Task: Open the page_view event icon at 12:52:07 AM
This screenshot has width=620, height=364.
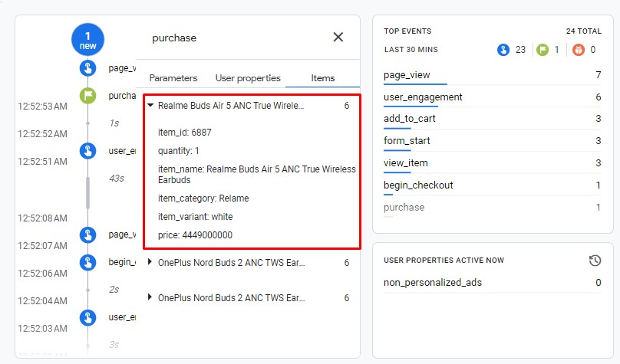Action: pos(87,234)
